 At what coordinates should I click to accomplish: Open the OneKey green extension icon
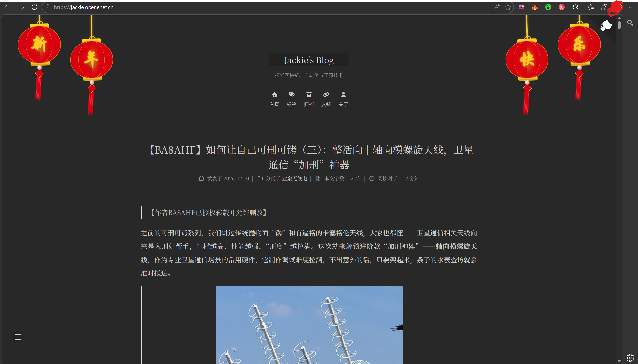point(548,7)
